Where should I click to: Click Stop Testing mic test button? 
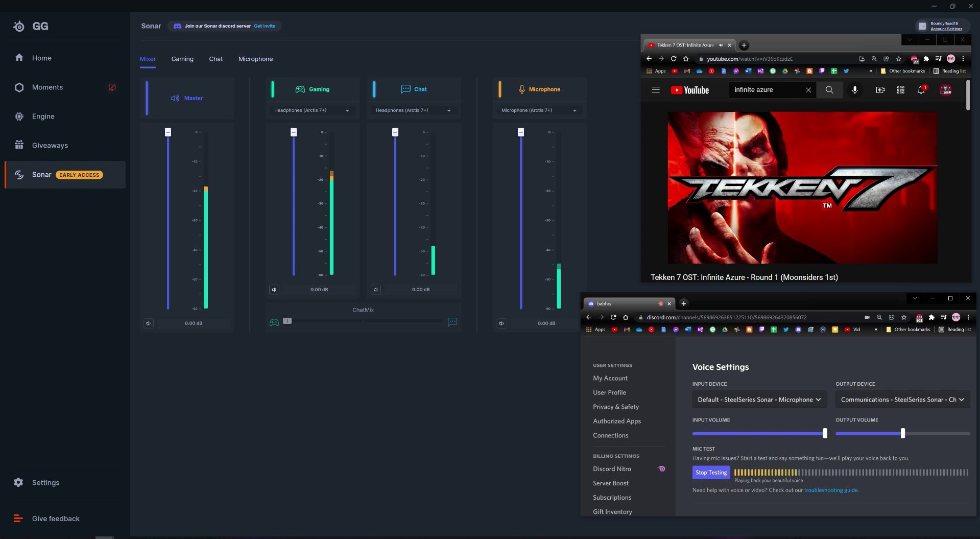click(711, 473)
